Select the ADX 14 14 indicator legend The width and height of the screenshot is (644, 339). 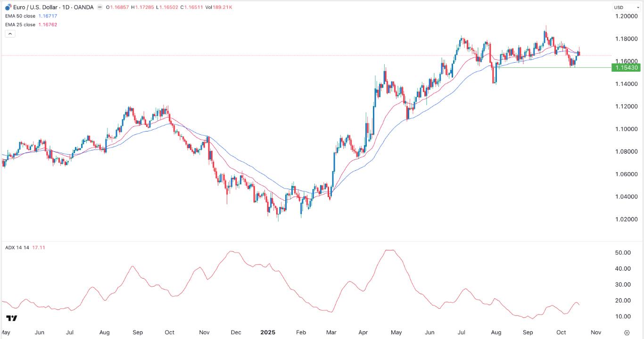click(17, 248)
